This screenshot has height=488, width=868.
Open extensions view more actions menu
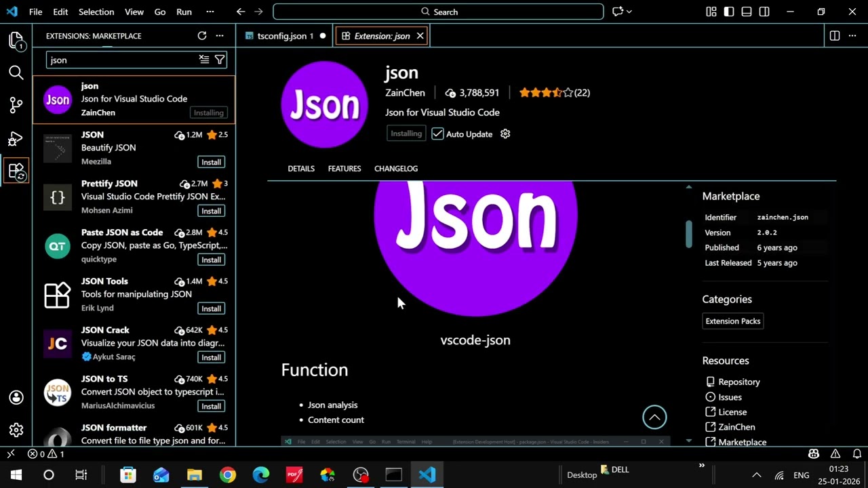pyautogui.click(x=220, y=36)
